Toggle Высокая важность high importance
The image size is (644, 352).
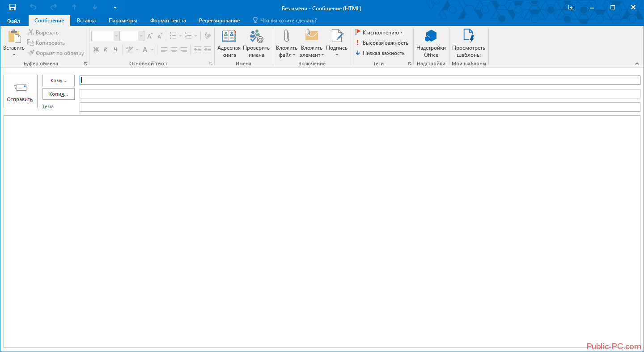(x=382, y=43)
